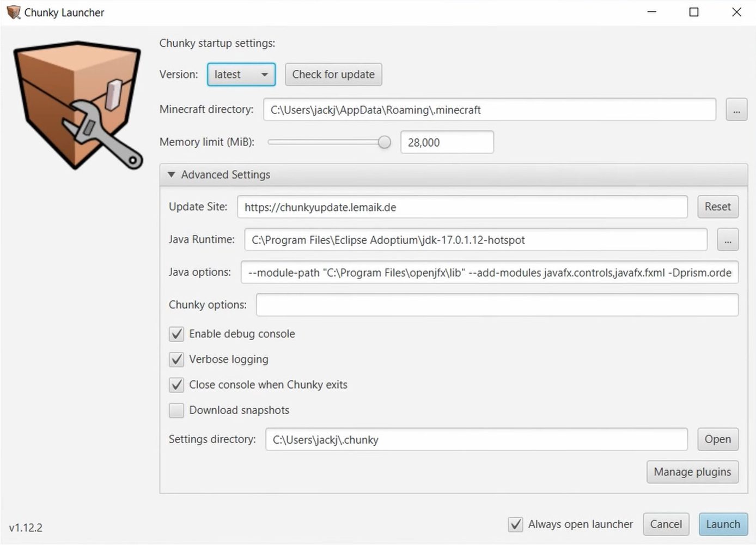Uncheck Verbose logging

point(176,360)
